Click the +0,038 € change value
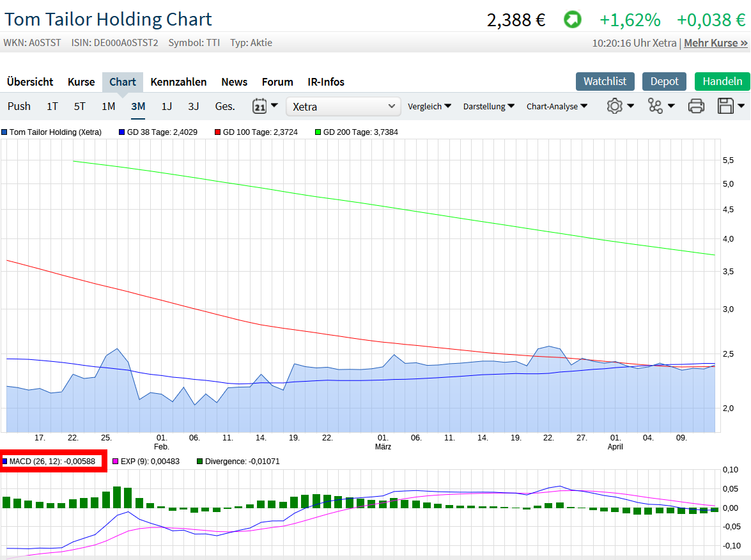Viewport: 751px width, 560px height. (x=711, y=20)
